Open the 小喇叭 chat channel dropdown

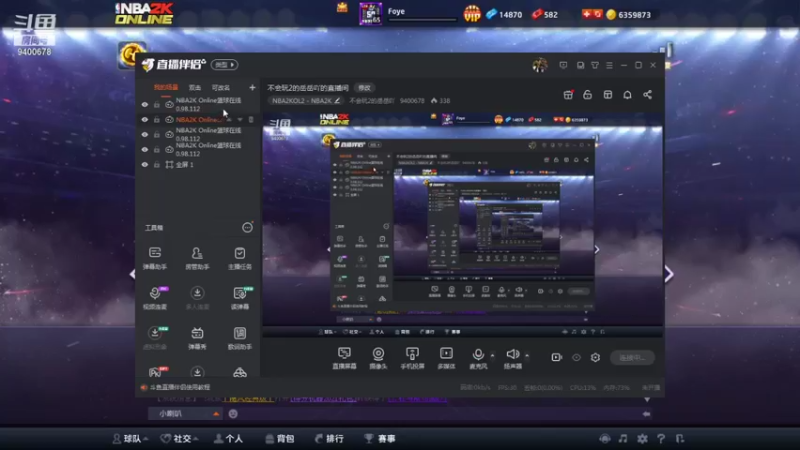tap(185, 414)
